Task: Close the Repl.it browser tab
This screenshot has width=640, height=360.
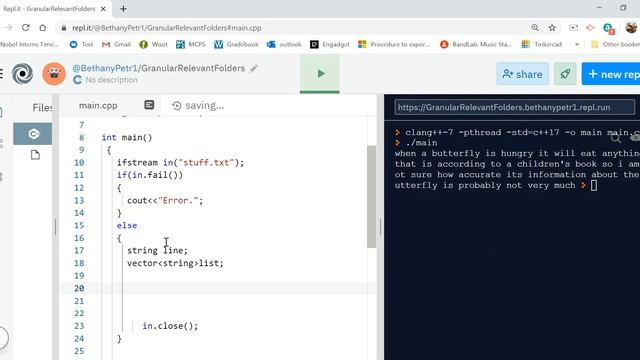Action: [x=103, y=9]
